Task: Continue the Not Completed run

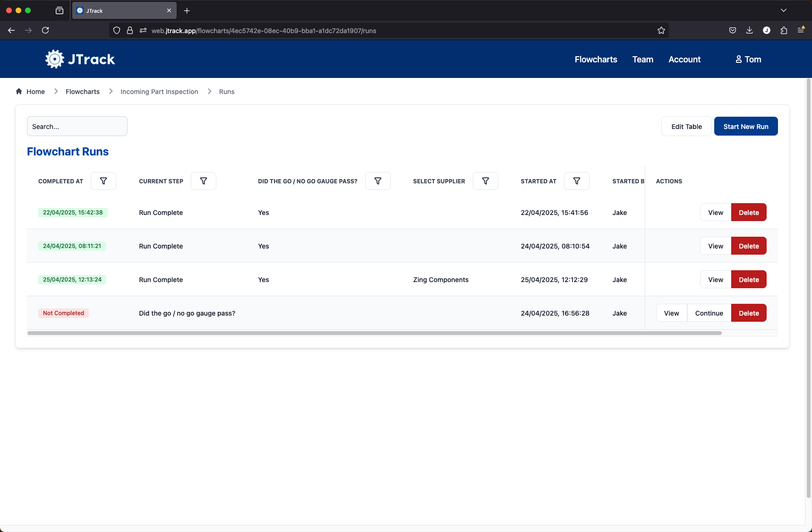Action: click(x=709, y=313)
